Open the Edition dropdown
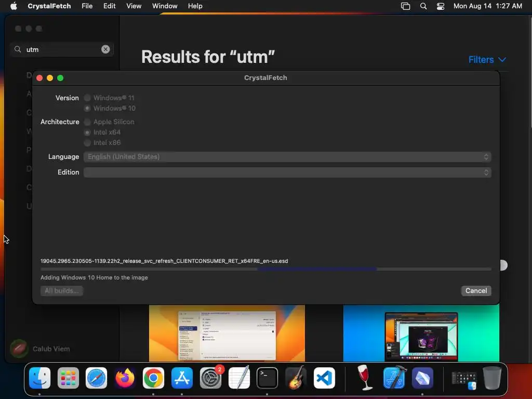Screen dimensions: 532x399 click(287, 172)
